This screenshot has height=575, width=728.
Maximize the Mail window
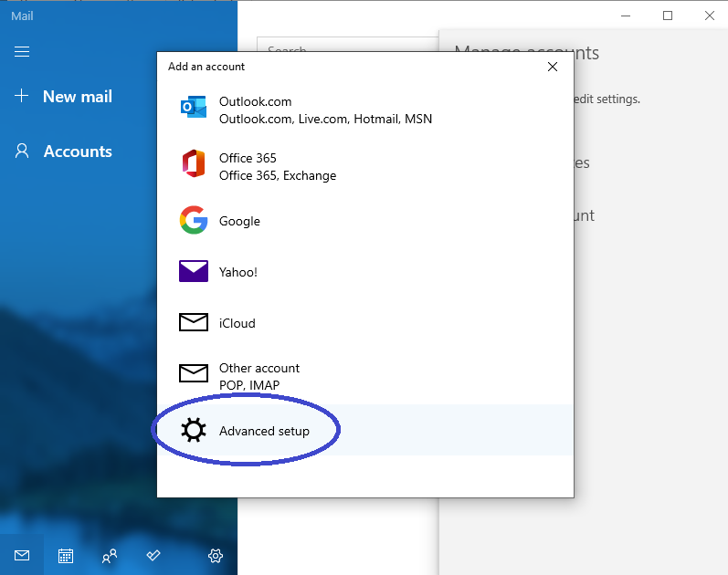tap(668, 16)
